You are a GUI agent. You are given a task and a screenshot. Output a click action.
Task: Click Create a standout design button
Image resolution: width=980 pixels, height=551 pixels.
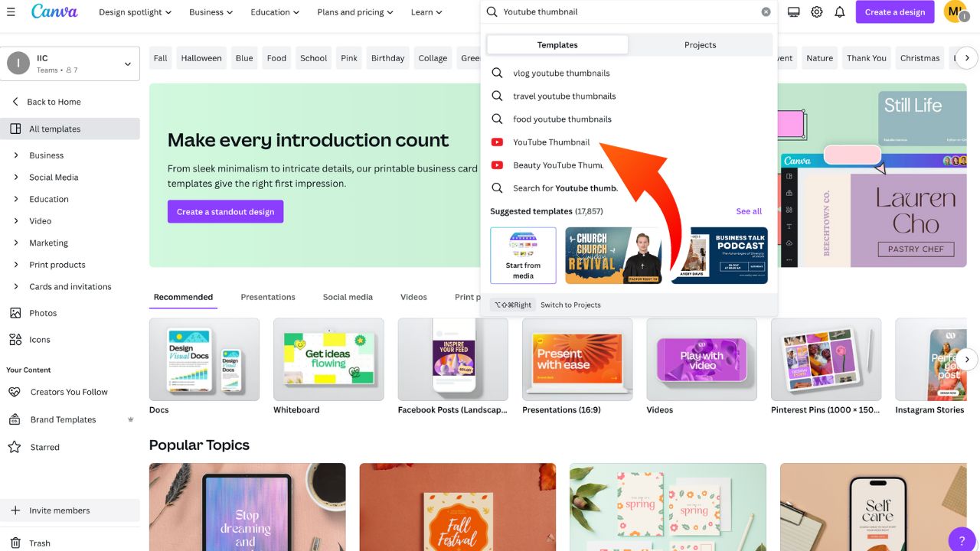(225, 212)
